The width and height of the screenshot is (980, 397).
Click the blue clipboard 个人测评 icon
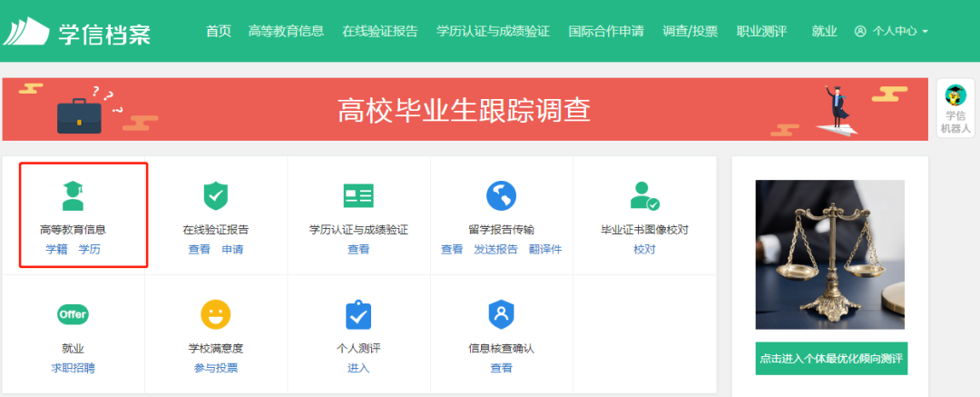pos(358,314)
